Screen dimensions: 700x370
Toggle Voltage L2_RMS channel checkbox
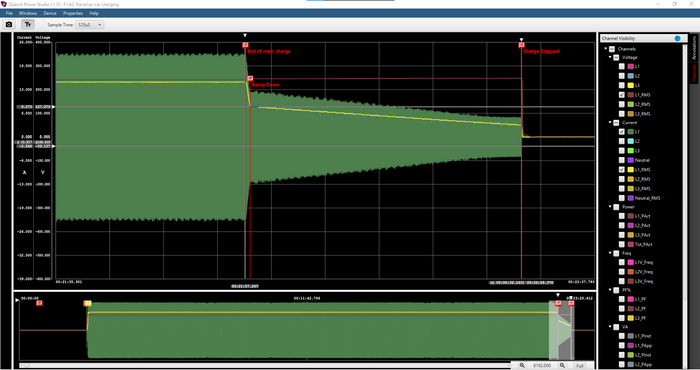(621, 104)
